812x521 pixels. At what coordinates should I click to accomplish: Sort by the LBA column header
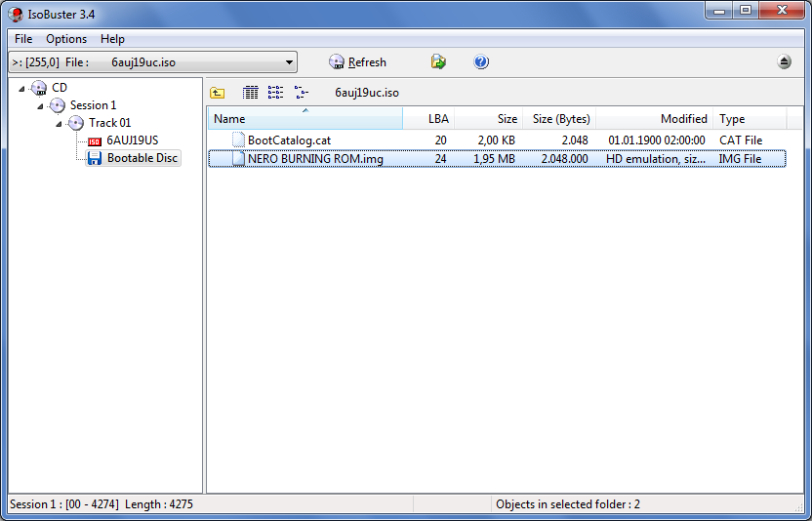click(x=428, y=119)
